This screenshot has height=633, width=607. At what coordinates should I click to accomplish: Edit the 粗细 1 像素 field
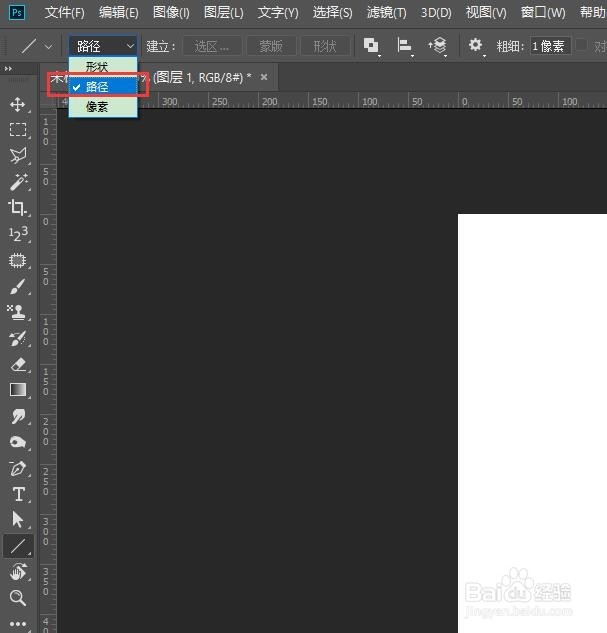coord(550,46)
